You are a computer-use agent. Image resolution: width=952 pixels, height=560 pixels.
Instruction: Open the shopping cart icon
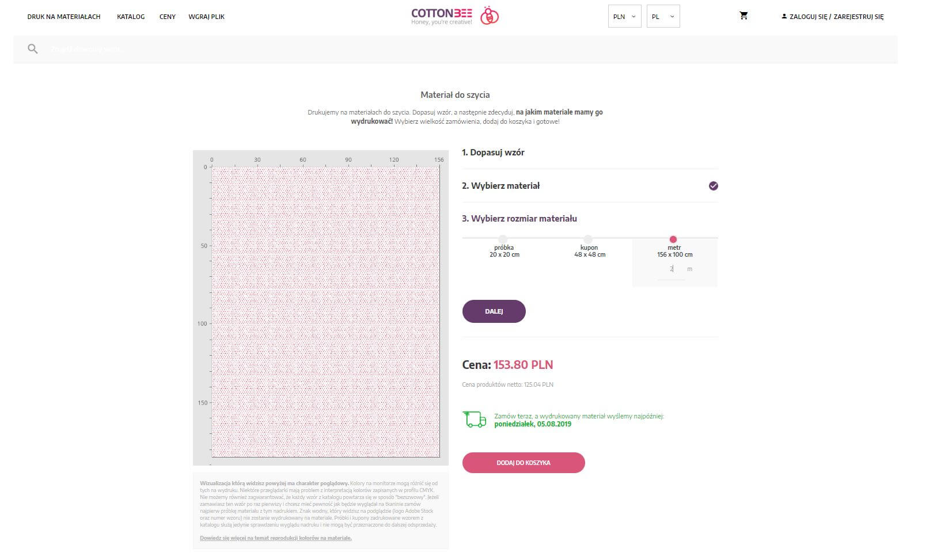point(744,16)
